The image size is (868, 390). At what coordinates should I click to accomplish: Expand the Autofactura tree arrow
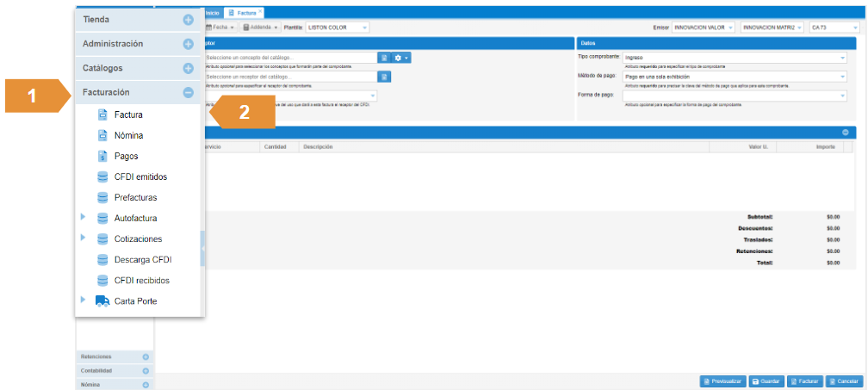pyautogui.click(x=83, y=218)
